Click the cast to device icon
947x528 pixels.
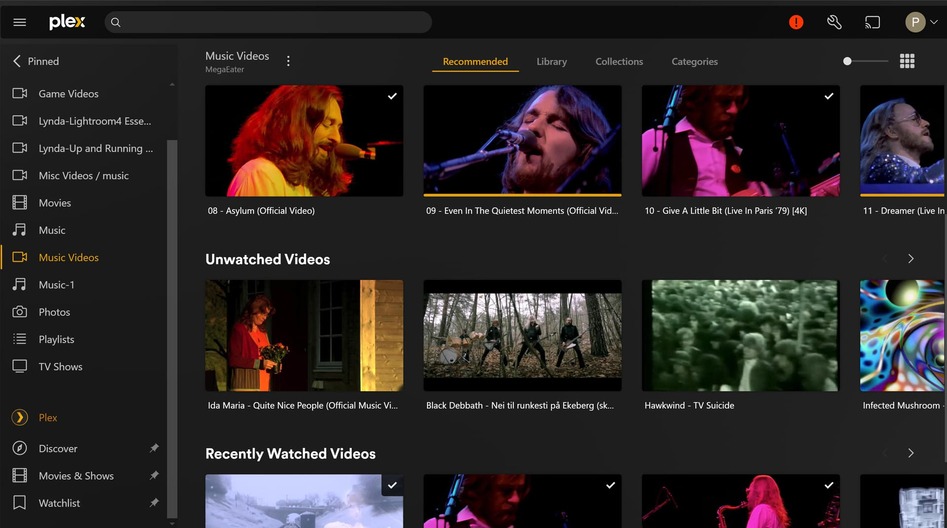tap(872, 22)
